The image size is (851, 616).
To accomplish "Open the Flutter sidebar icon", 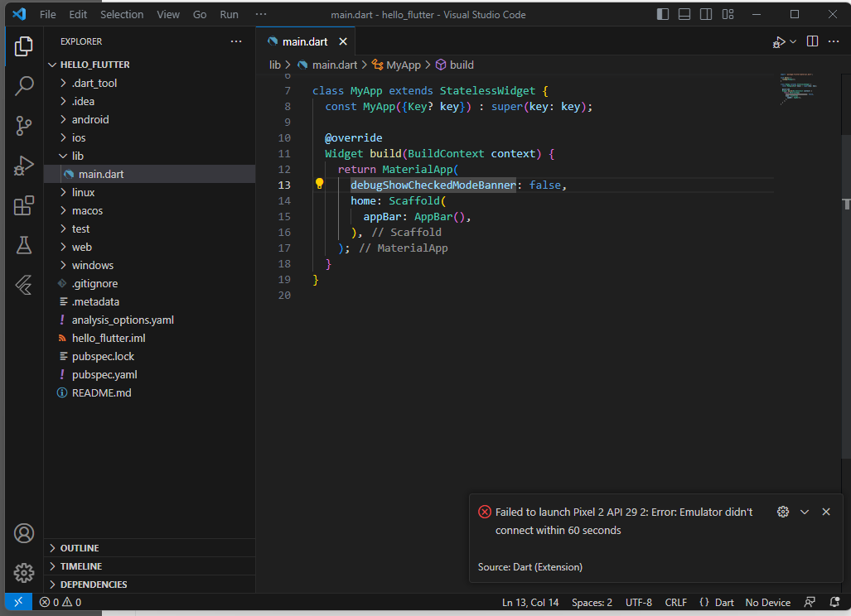I will click(x=23, y=285).
